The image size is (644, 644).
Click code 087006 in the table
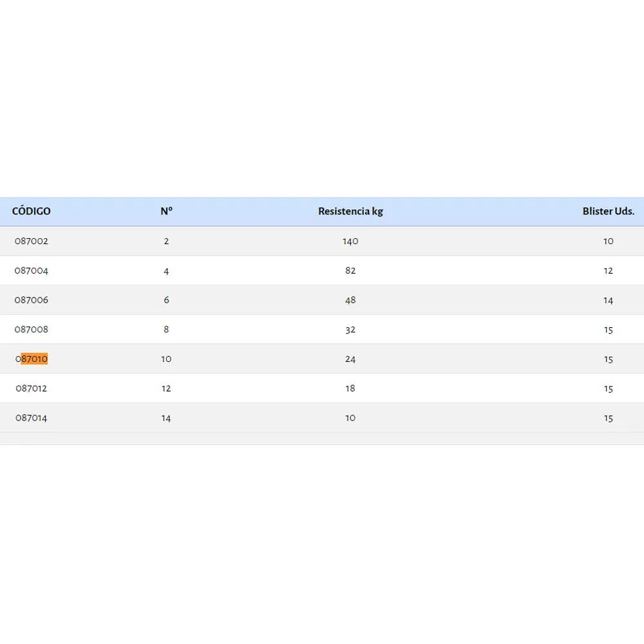tap(32, 300)
